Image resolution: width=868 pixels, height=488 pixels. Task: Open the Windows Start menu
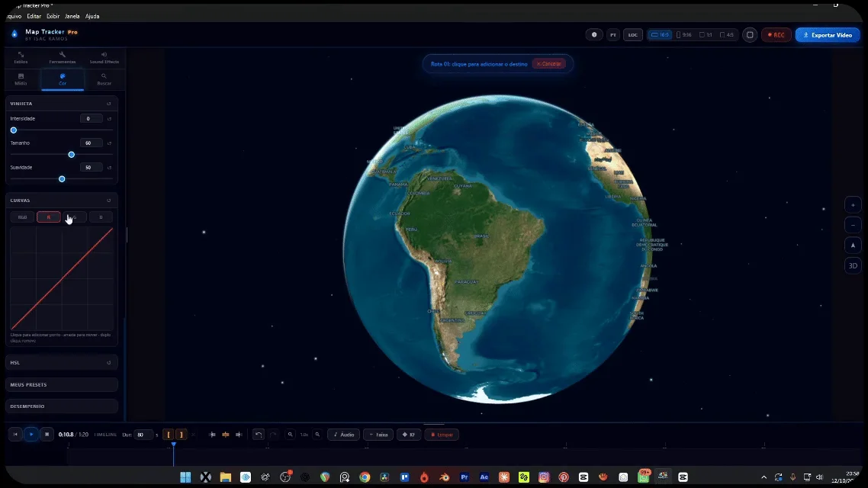click(185, 477)
